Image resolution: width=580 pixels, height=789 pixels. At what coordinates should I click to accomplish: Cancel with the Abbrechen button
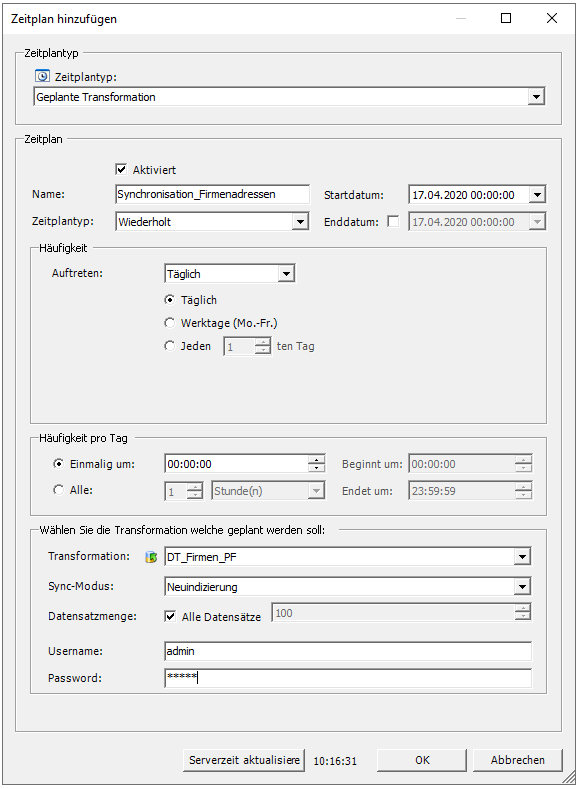[x=518, y=760]
